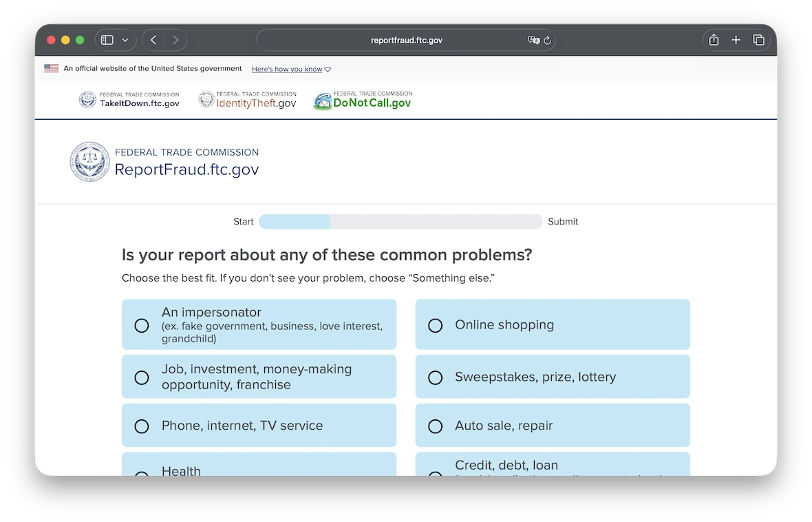The width and height of the screenshot is (812, 522).
Task: Click the Start label of progress
Action: [x=244, y=221]
